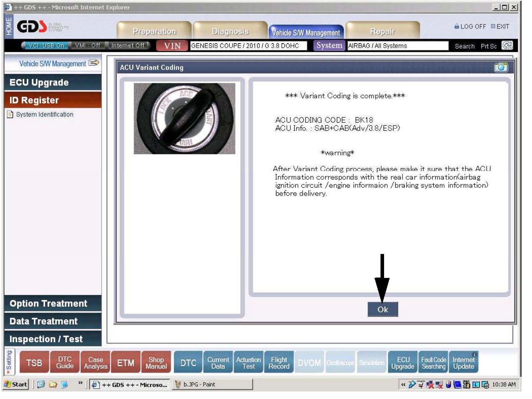
Task: Switch to the Repair tab
Action: (382, 31)
